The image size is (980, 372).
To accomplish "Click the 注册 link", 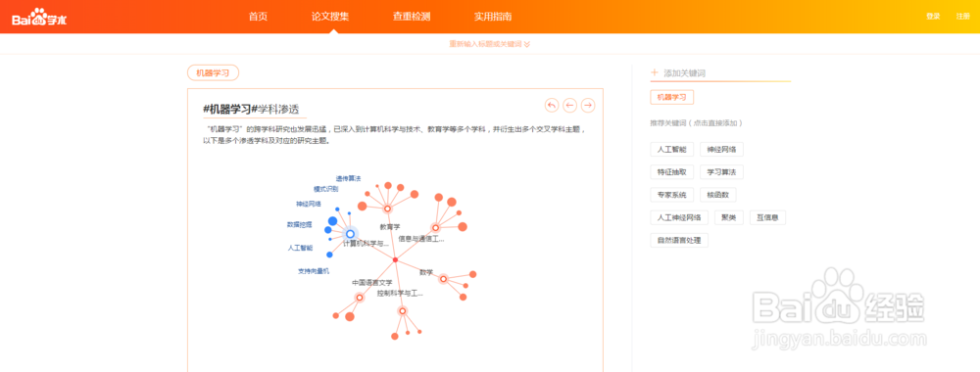I will pyautogui.click(x=962, y=17).
